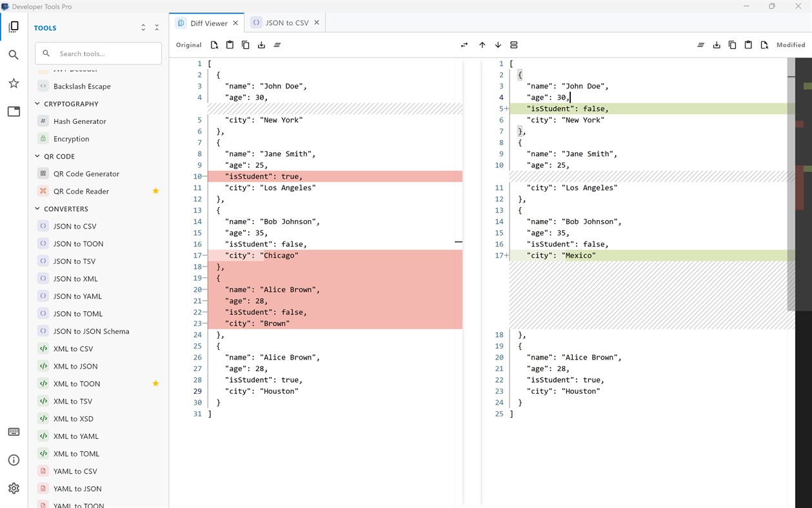
Task: Click the diff overview minimap
Action: [804, 282]
